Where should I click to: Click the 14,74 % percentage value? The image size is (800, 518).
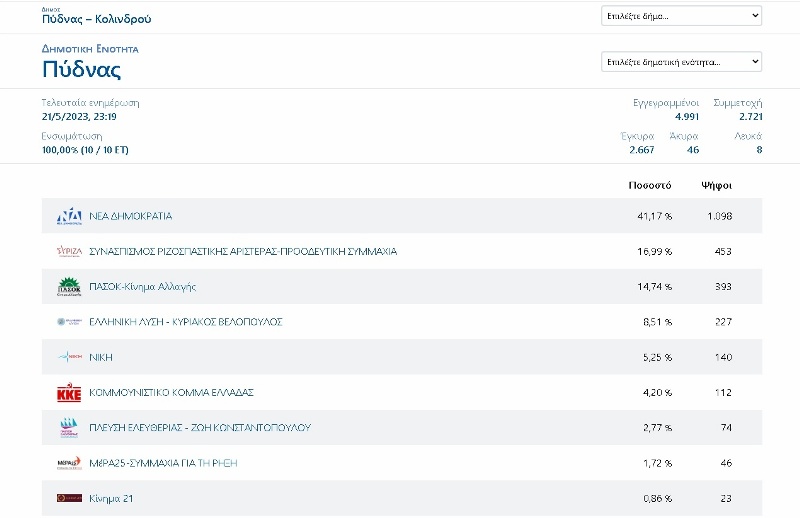655,287
